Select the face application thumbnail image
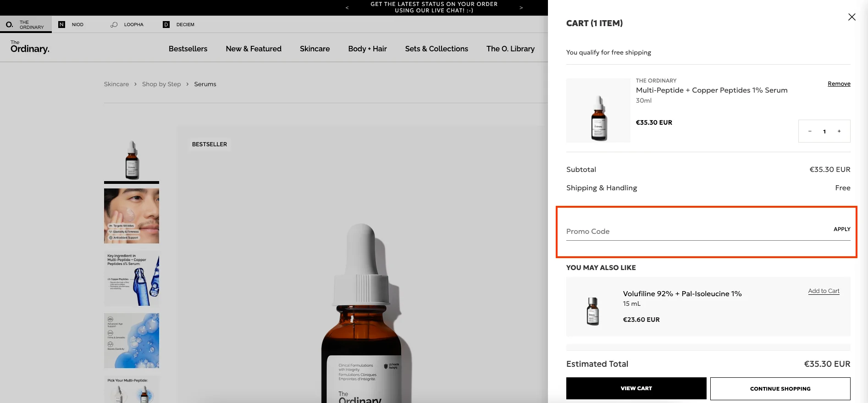Screen dimensions: 868x403 pyautogui.click(x=132, y=215)
